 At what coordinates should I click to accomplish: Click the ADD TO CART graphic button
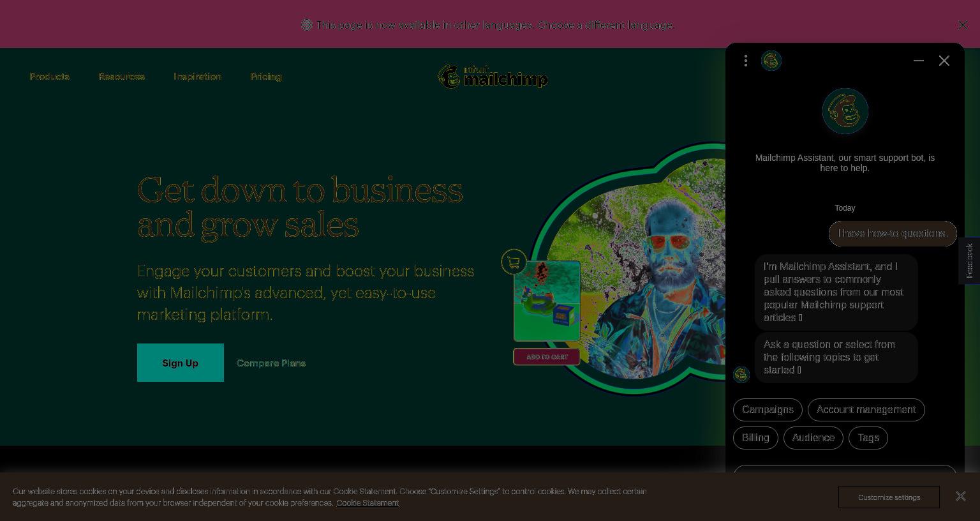tap(547, 357)
